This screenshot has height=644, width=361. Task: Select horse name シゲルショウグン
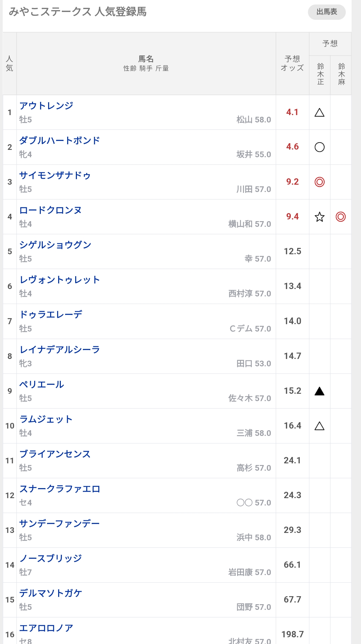tap(55, 245)
